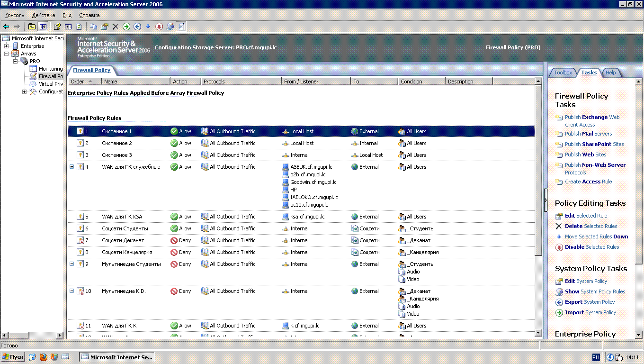Collapse rule 4 "WAN для ПК служебные"
The width and height of the screenshot is (644, 364).
coord(72,167)
